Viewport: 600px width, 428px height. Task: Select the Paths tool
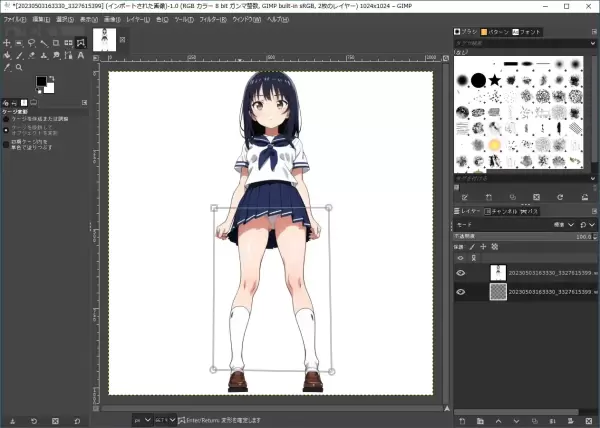point(68,55)
